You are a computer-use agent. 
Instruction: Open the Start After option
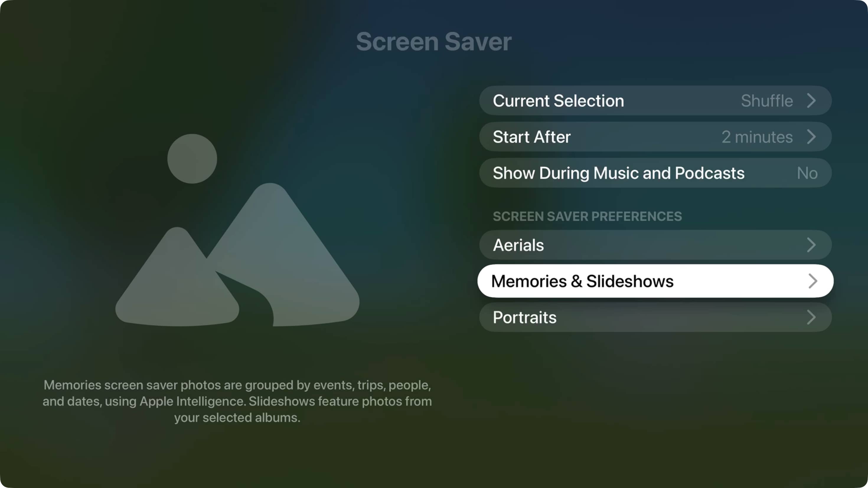click(655, 137)
